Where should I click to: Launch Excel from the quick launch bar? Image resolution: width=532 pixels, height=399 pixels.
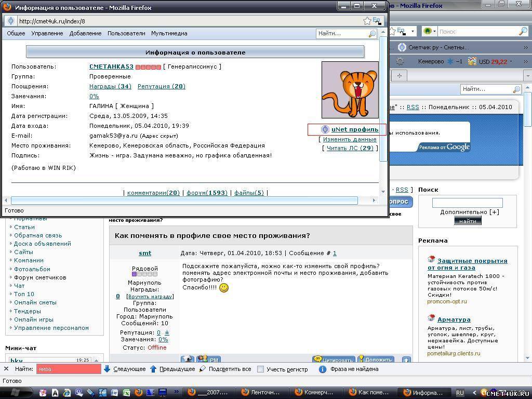[126, 393]
